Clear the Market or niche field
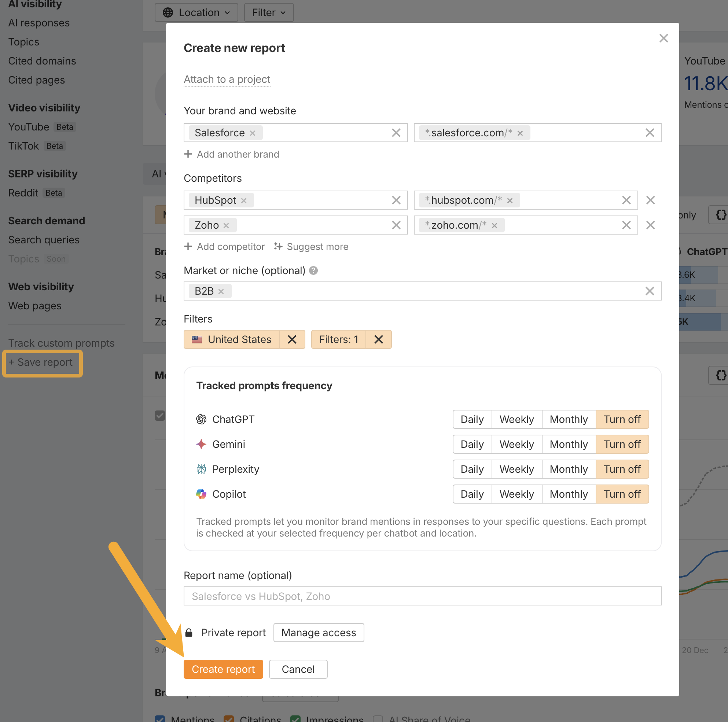728x722 pixels. pyautogui.click(x=649, y=291)
